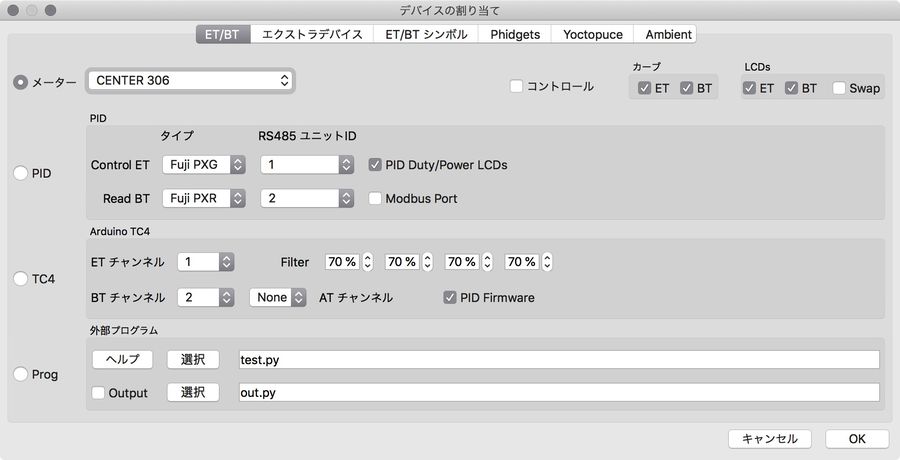Select the メーター radio button

pyautogui.click(x=21, y=83)
